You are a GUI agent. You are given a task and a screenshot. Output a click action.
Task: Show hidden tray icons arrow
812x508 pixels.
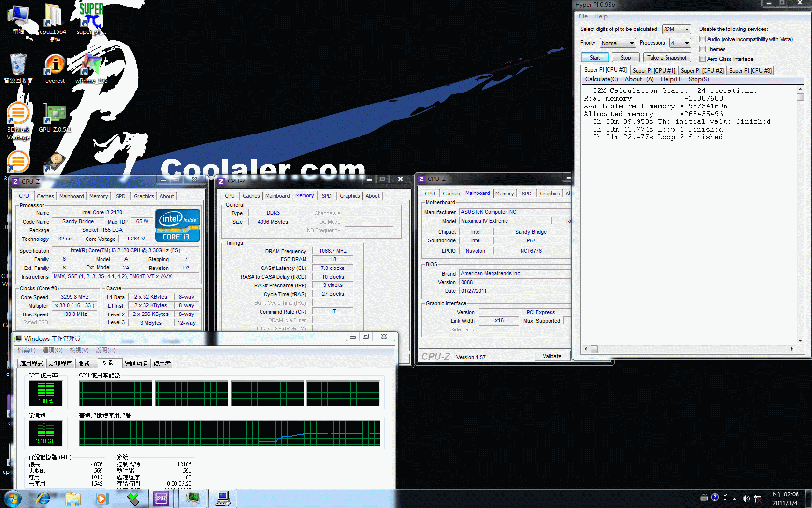(735, 498)
